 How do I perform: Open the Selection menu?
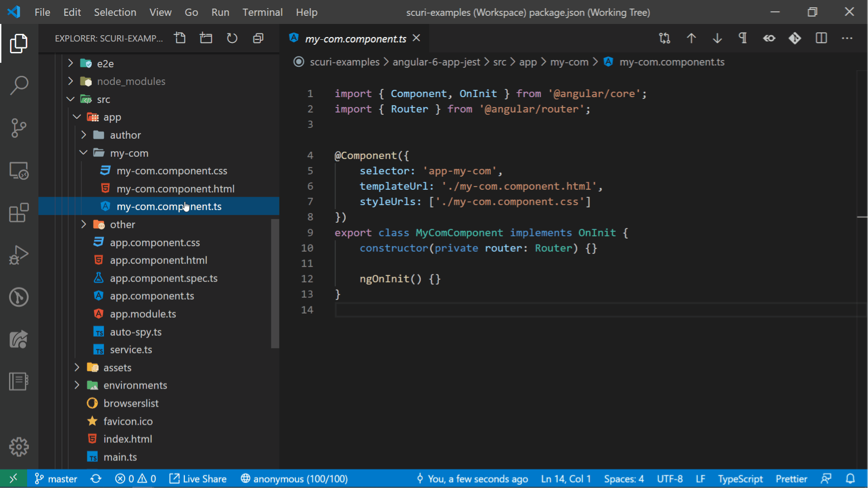click(x=115, y=12)
